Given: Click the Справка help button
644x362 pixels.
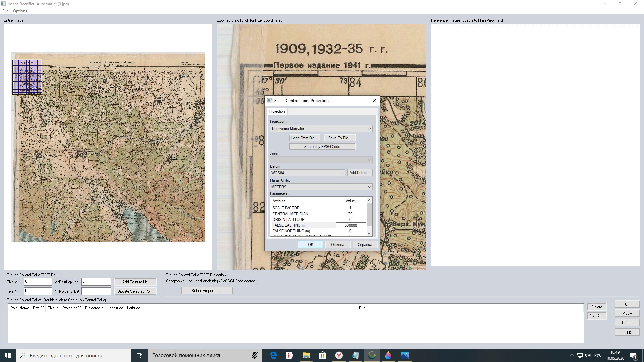Looking at the screenshot, I should (365, 245).
